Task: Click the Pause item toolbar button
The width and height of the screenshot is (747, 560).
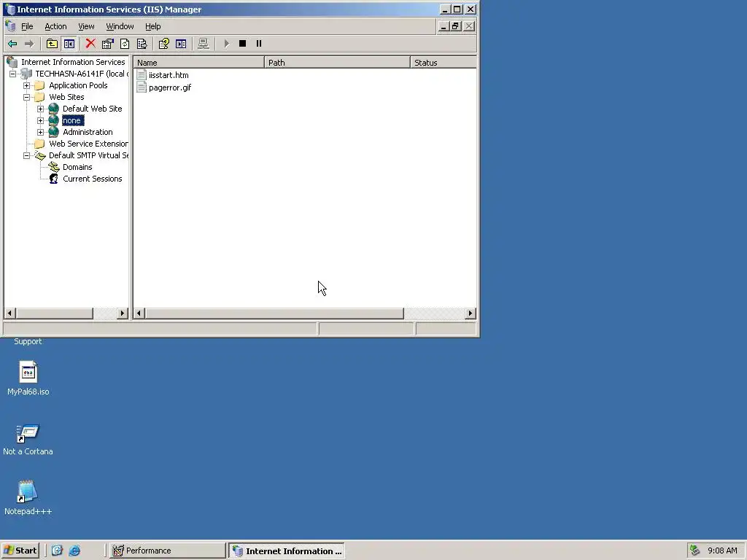Action: [x=259, y=44]
